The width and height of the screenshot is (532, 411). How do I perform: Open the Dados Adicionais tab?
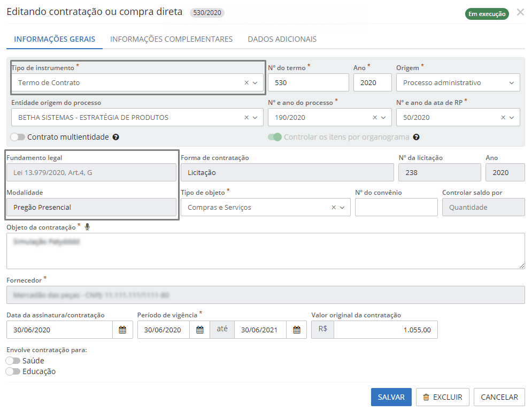(282, 39)
